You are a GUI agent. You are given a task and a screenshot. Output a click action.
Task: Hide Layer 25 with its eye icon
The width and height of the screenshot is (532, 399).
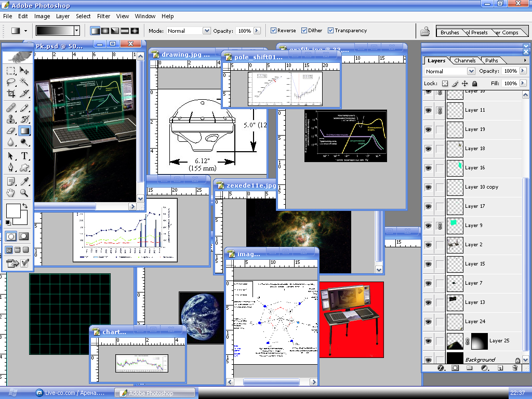428,341
